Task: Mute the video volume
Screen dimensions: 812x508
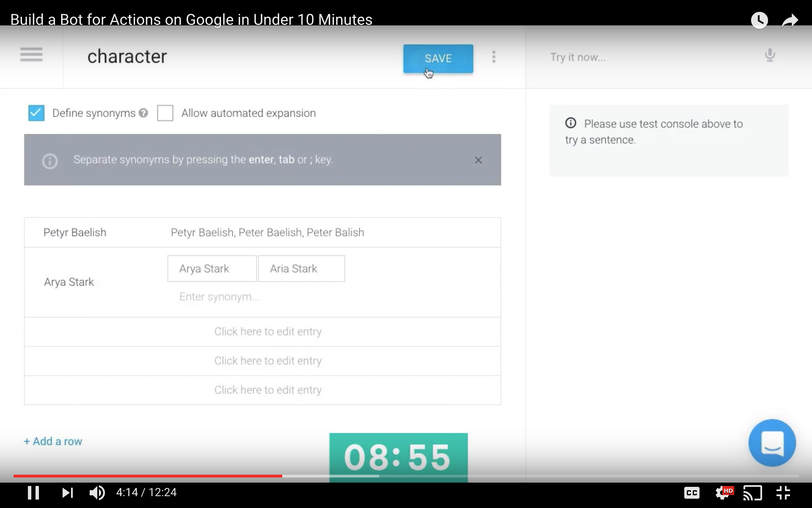Action: (97, 492)
